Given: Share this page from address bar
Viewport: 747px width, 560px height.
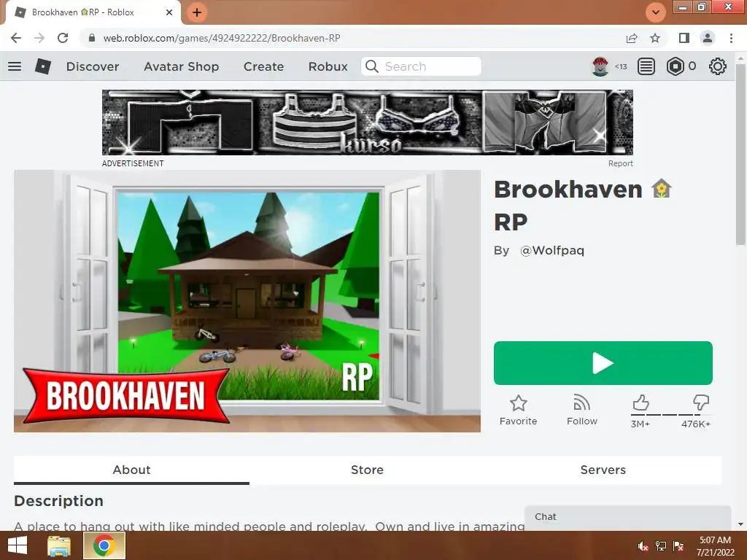Looking at the screenshot, I should (x=632, y=38).
